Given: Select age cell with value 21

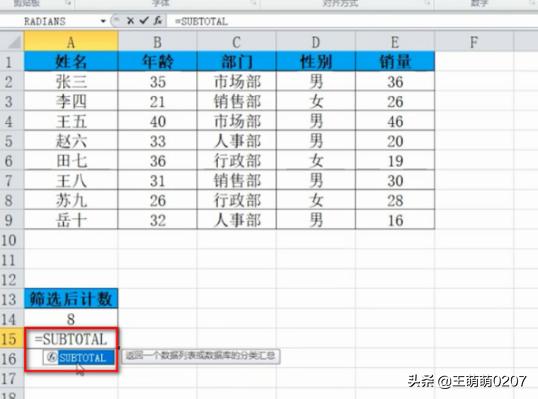Looking at the screenshot, I should pyautogui.click(x=157, y=101).
